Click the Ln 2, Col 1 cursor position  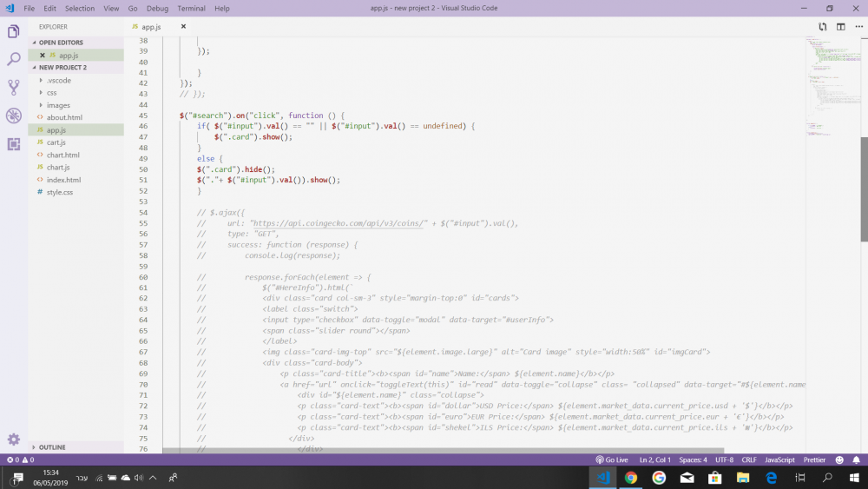[x=654, y=459]
